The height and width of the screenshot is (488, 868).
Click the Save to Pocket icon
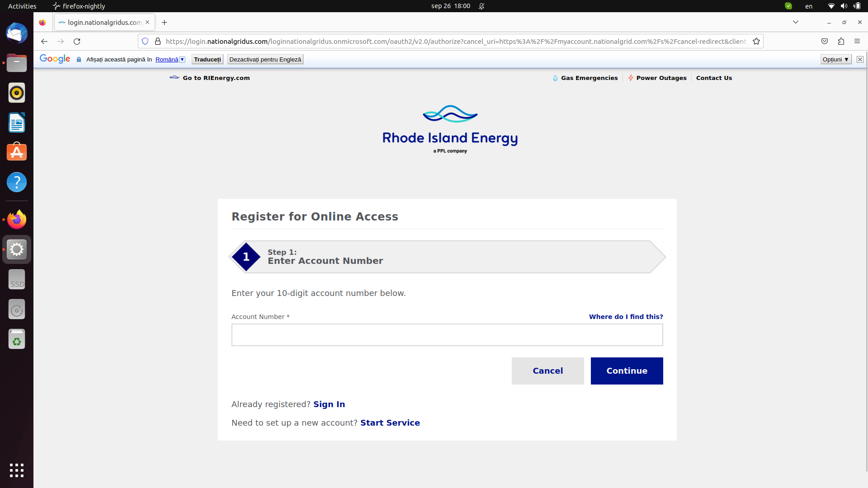(x=825, y=41)
